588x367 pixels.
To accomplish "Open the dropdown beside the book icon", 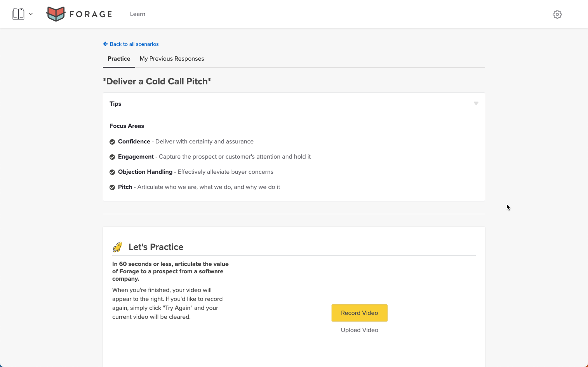I will pos(31,14).
